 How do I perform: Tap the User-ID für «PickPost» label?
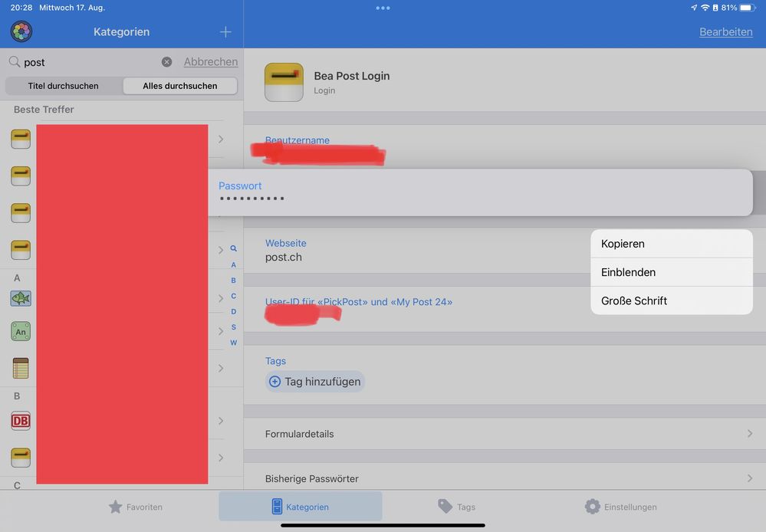pyautogui.click(x=359, y=302)
